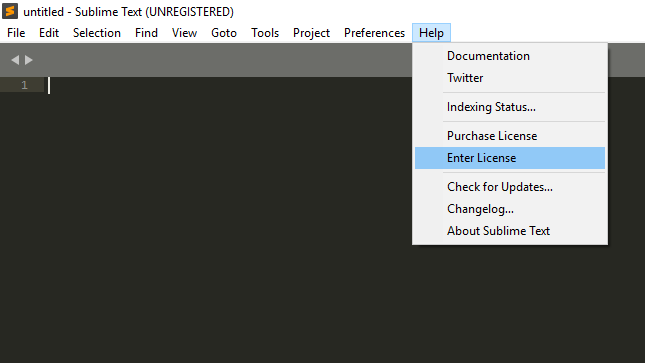This screenshot has height=363, width=645.
Task: Choose Twitter in the Help menu
Action: click(510, 78)
